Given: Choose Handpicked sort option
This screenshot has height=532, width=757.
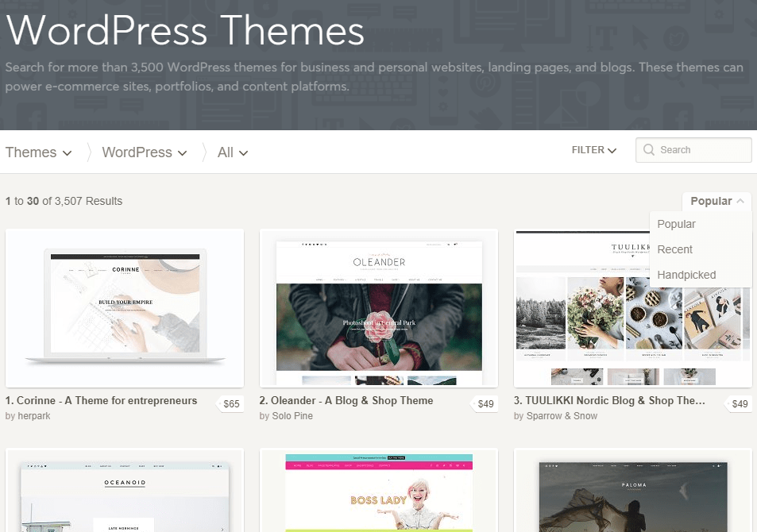Looking at the screenshot, I should coord(686,275).
